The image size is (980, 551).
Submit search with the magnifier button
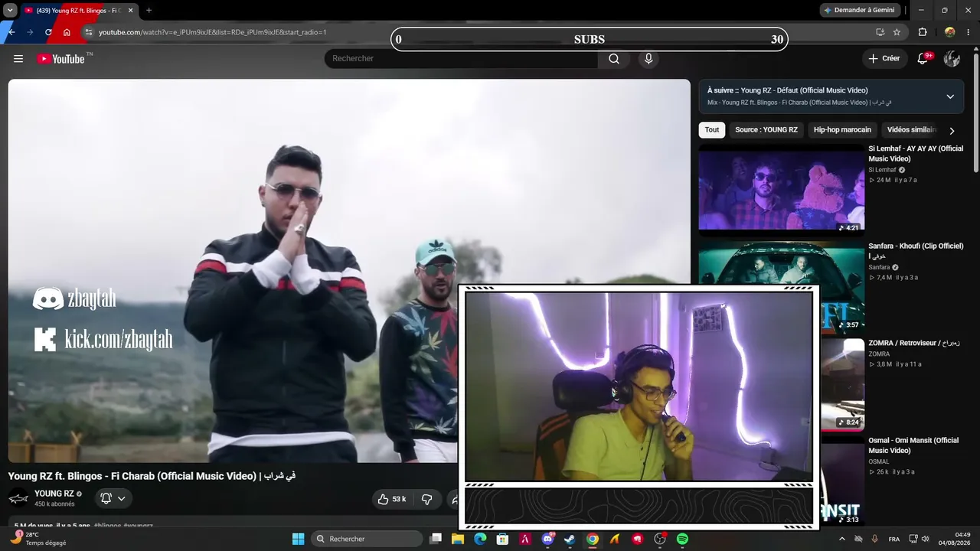click(x=614, y=59)
